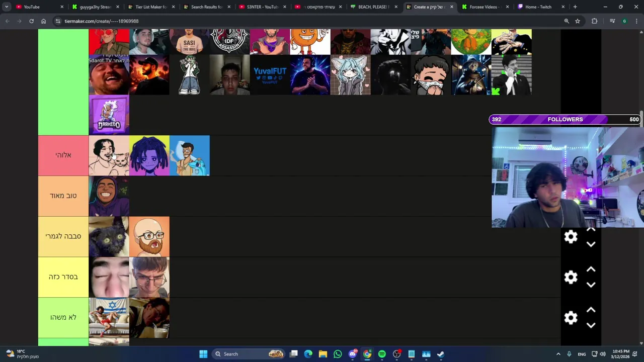This screenshot has height=362, width=644.
Task: Open the media control icon in toolbar
Action: (612, 21)
